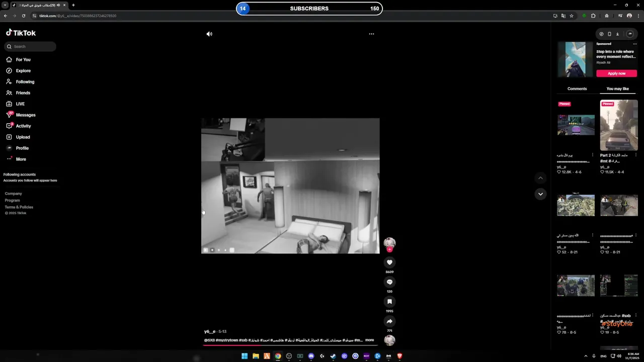Open the spinning sound disc avatar

pyautogui.click(x=389, y=340)
